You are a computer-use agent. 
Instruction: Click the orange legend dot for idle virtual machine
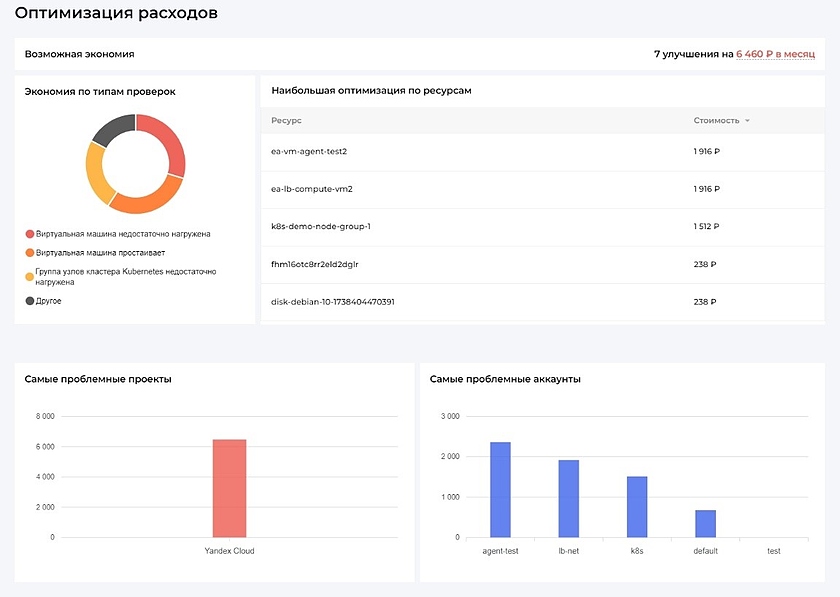[30, 253]
